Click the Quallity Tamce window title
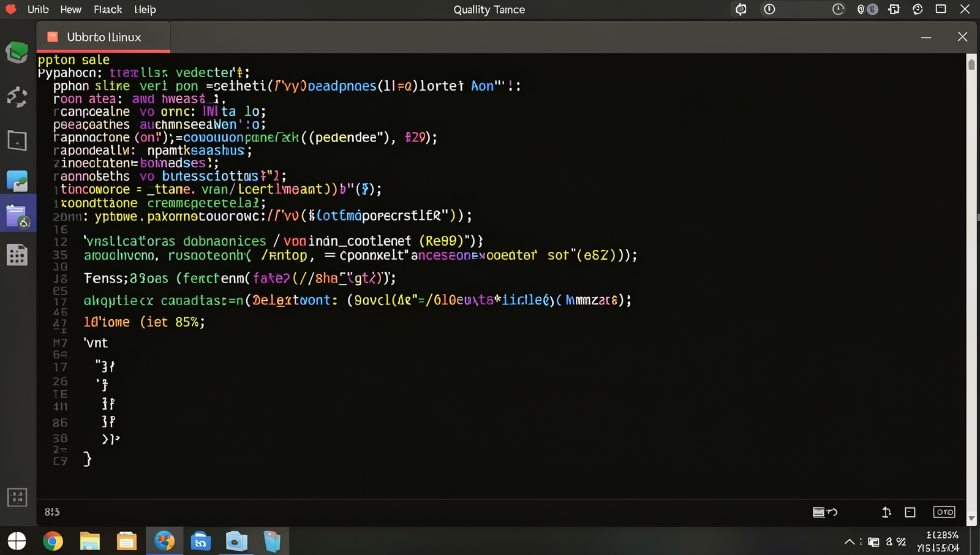Screen dimensions: 980x555 coord(489,9)
